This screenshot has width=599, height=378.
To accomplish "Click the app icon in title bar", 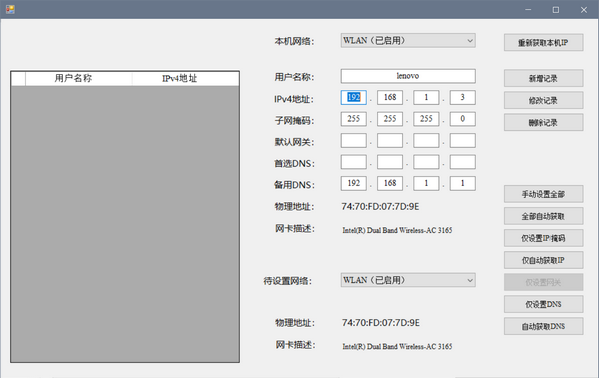I will click(10, 9).
